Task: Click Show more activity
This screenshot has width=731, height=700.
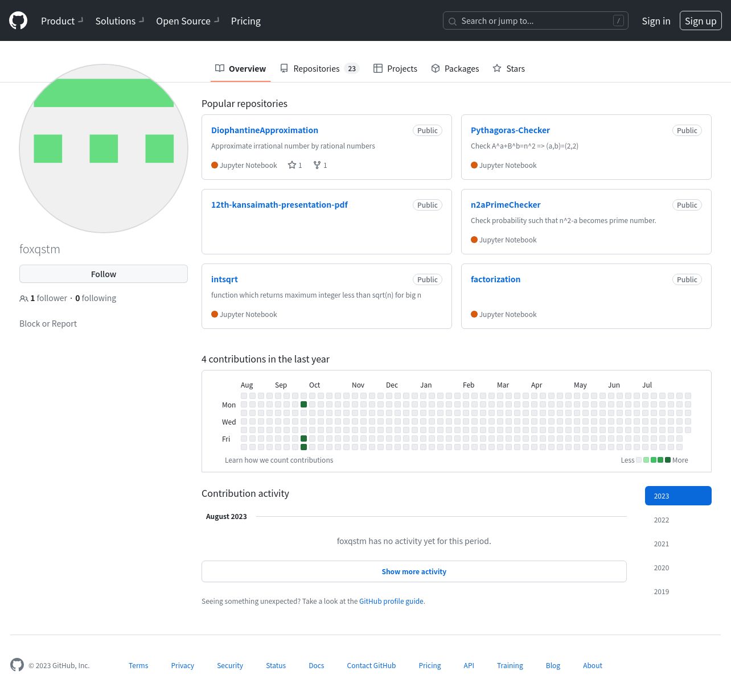Action: click(414, 571)
